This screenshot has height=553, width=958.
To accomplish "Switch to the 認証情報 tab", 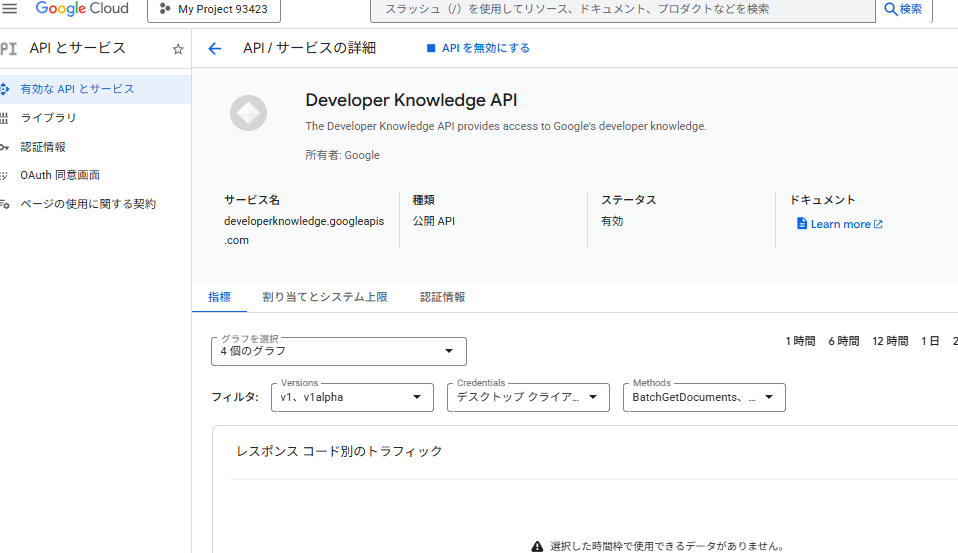I will (442, 297).
